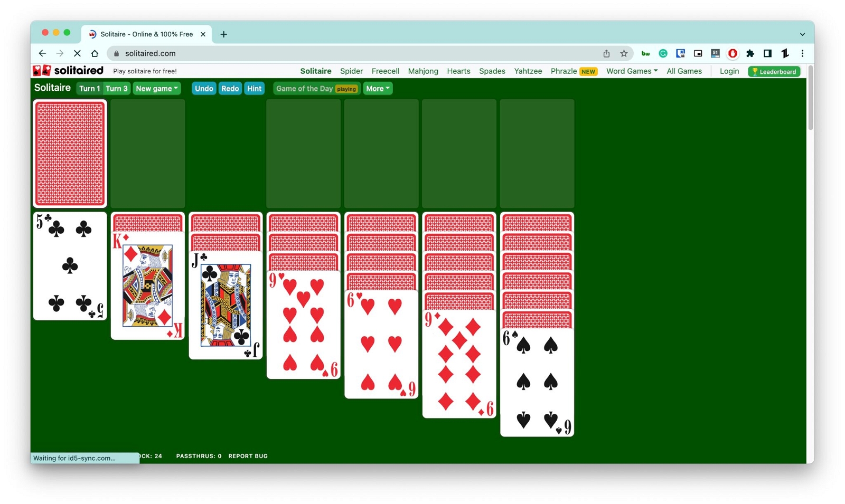Click the PASSTHRUS: 0 status text

point(199,456)
